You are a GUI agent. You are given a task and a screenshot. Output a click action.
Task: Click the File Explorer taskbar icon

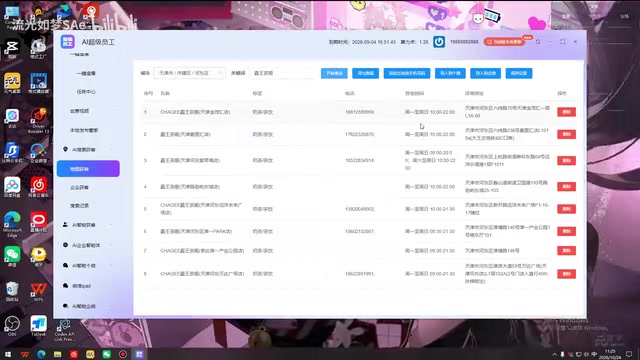(58, 354)
